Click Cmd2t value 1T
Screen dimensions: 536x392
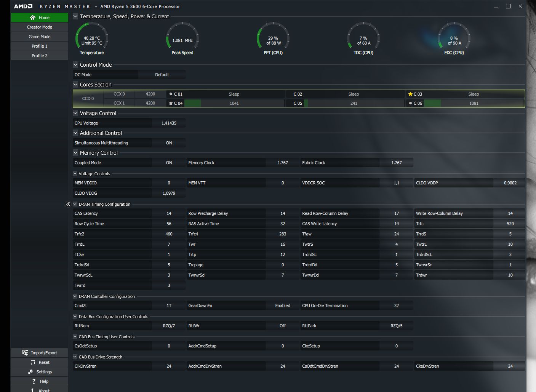(169, 306)
